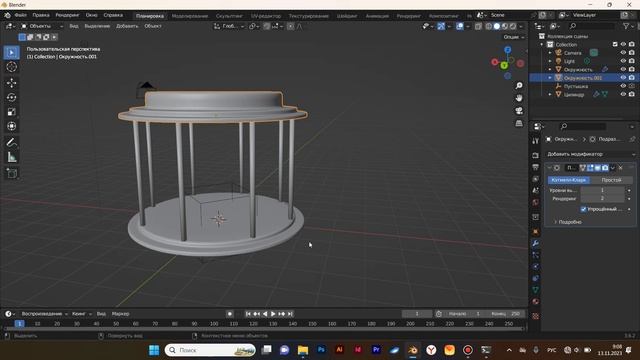640x360 pixels.
Task: Open the Object properties orange square tab
Action: (x=536, y=232)
